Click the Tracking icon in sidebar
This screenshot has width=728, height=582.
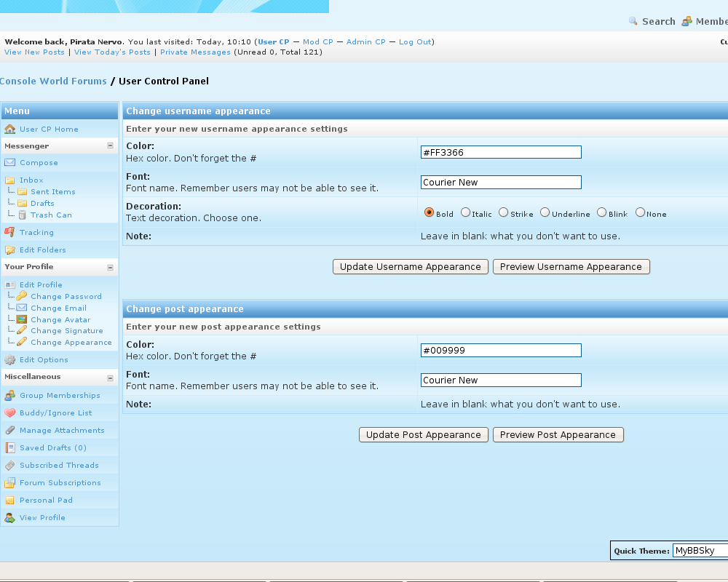[9, 233]
